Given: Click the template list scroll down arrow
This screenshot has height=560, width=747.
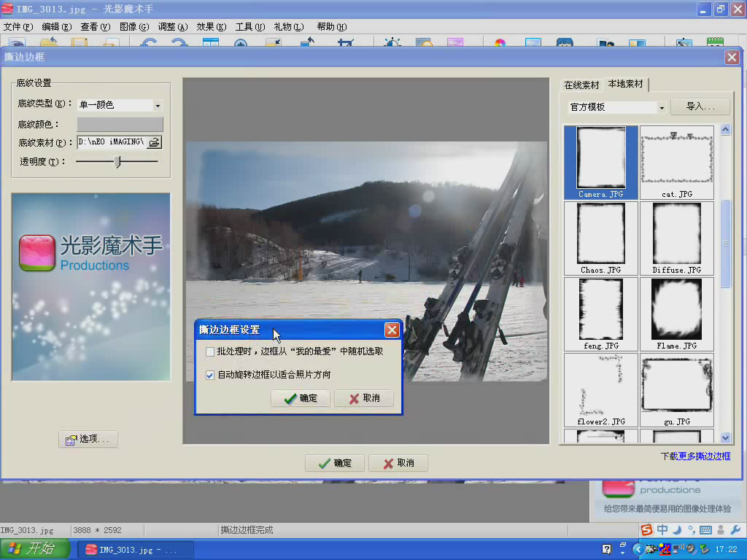Looking at the screenshot, I should (725, 437).
